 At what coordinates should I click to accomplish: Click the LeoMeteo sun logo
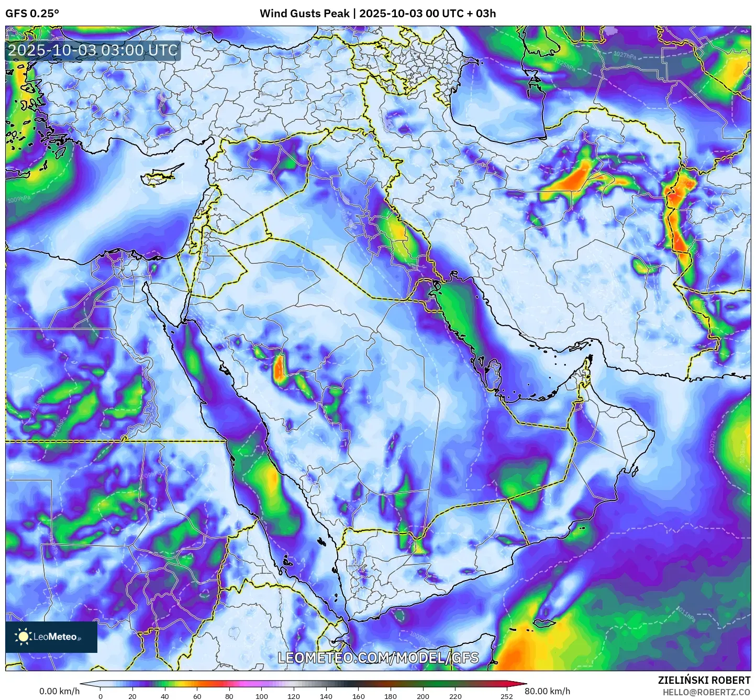tap(24, 637)
